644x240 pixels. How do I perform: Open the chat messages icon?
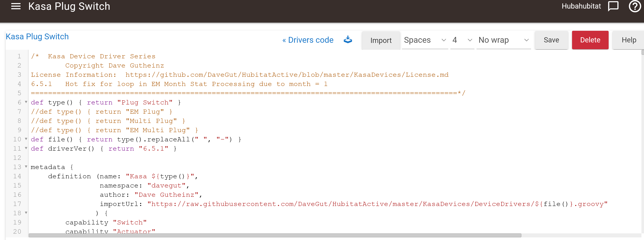(x=613, y=6)
